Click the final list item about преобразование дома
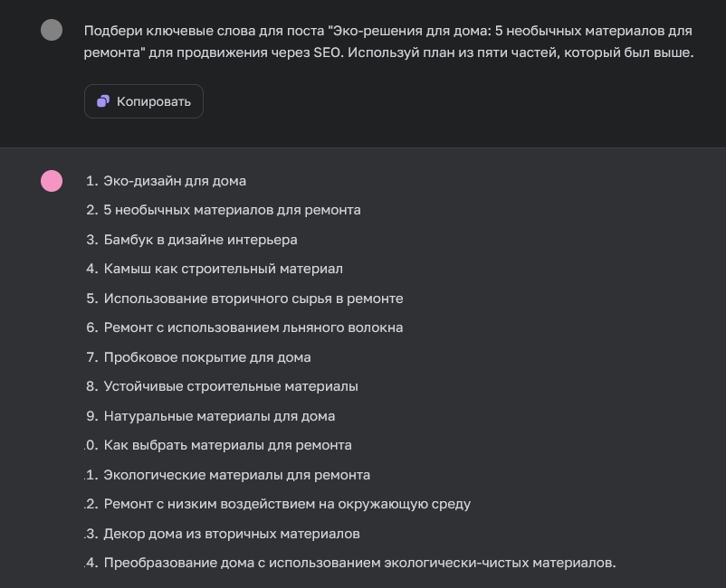 (x=359, y=563)
